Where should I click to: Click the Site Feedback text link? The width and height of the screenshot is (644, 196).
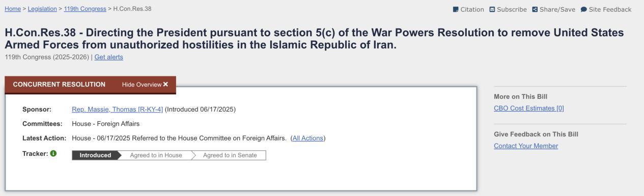point(610,10)
